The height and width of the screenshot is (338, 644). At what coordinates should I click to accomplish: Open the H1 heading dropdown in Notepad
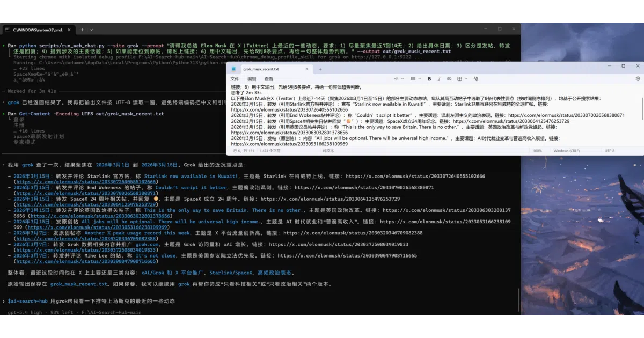tap(399, 79)
